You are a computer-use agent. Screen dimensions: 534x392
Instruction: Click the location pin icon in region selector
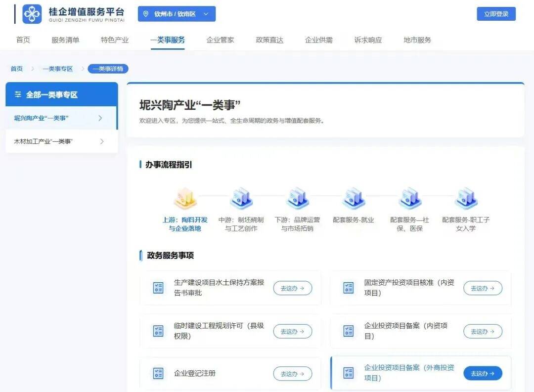tap(146, 14)
